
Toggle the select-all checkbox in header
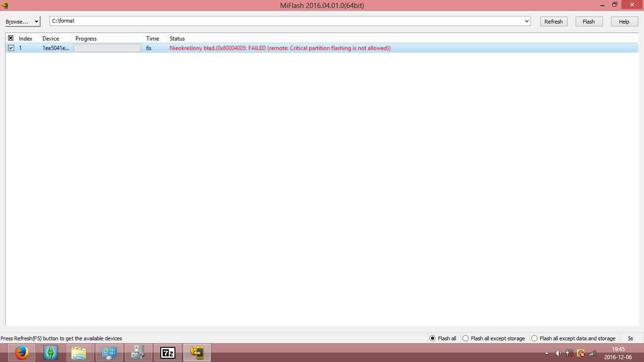(x=11, y=38)
